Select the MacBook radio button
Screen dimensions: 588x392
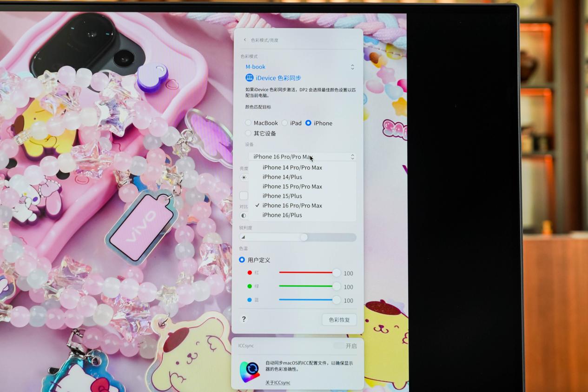[248, 123]
